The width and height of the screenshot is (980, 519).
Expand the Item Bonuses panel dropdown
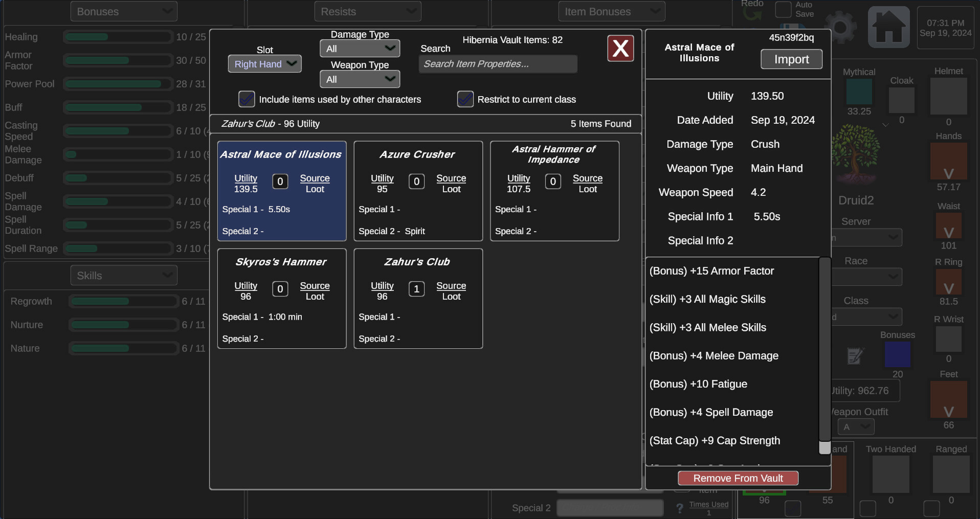(612, 11)
